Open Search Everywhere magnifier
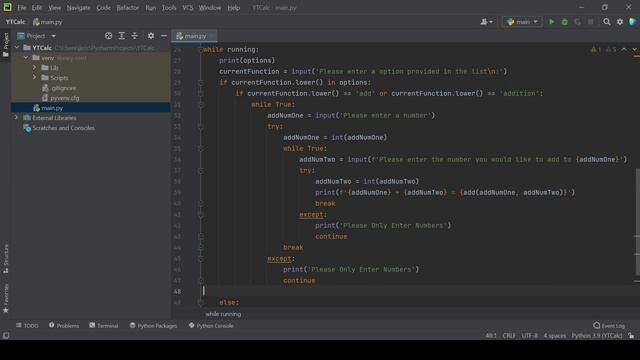The height and width of the screenshot is (360, 640). click(607, 22)
